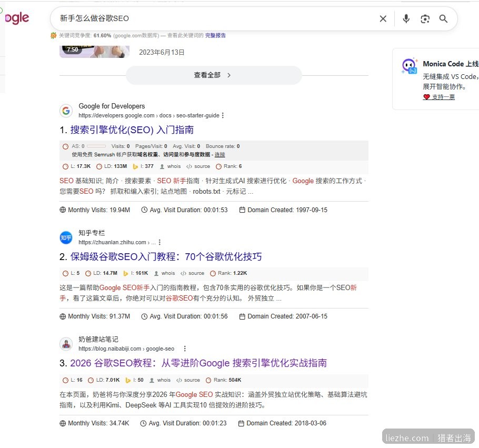
Task: Click the 支持一票 link in Monica card
Action: coord(439,97)
